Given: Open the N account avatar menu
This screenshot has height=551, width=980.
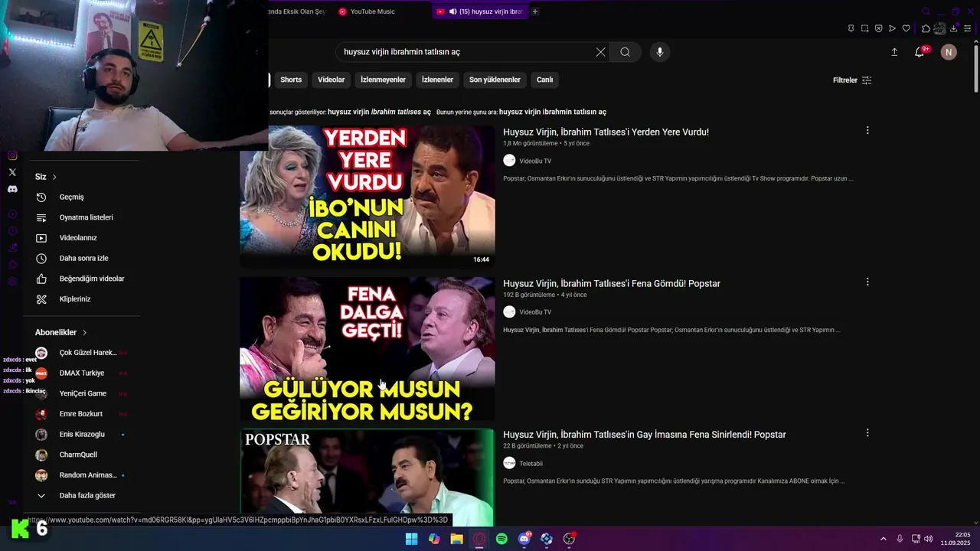Looking at the screenshot, I should pyautogui.click(x=949, y=52).
